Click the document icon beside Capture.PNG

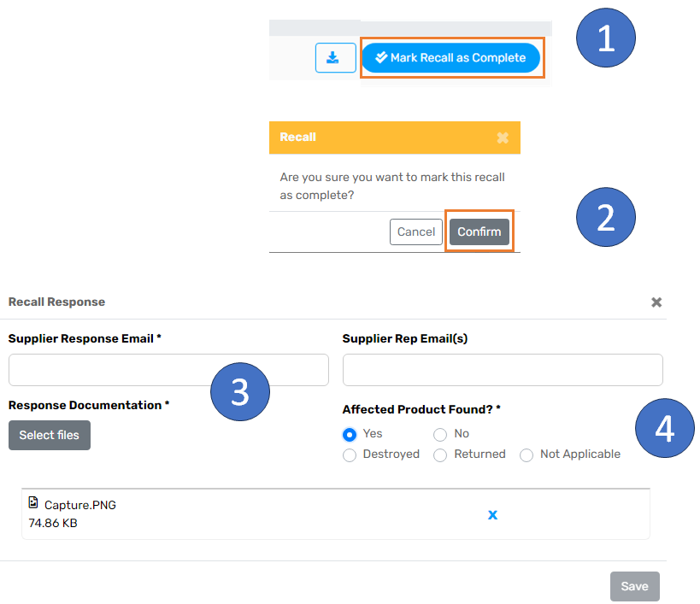pyautogui.click(x=34, y=504)
